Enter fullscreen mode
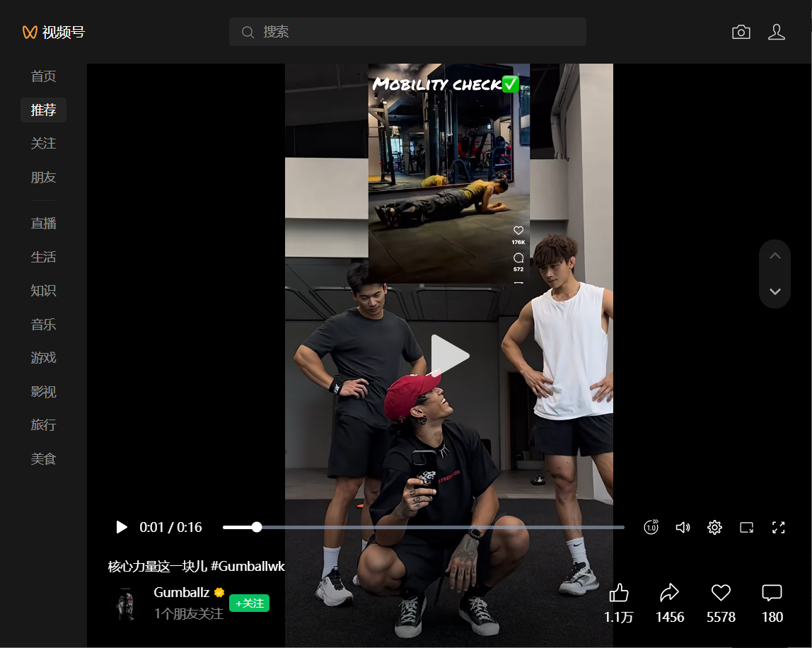 (779, 527)
